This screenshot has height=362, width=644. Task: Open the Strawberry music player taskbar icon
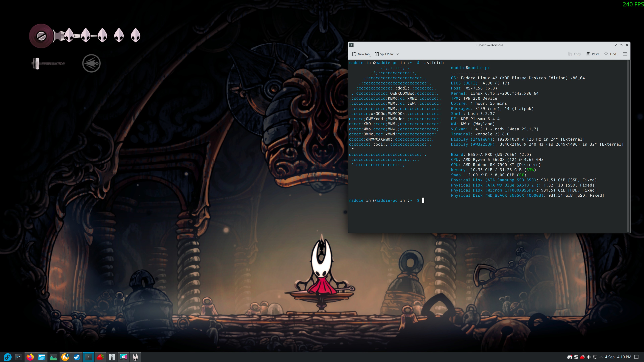100,357
